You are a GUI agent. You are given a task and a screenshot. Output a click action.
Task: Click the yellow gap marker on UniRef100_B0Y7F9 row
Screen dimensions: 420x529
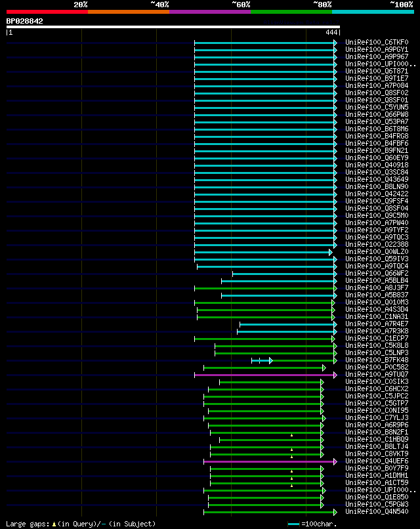291,471
